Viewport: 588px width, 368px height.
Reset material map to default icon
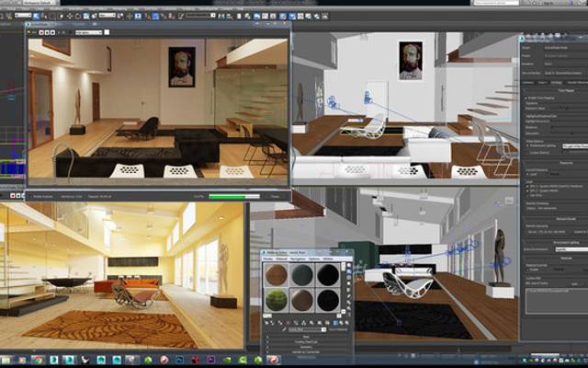tap(288, 323)
